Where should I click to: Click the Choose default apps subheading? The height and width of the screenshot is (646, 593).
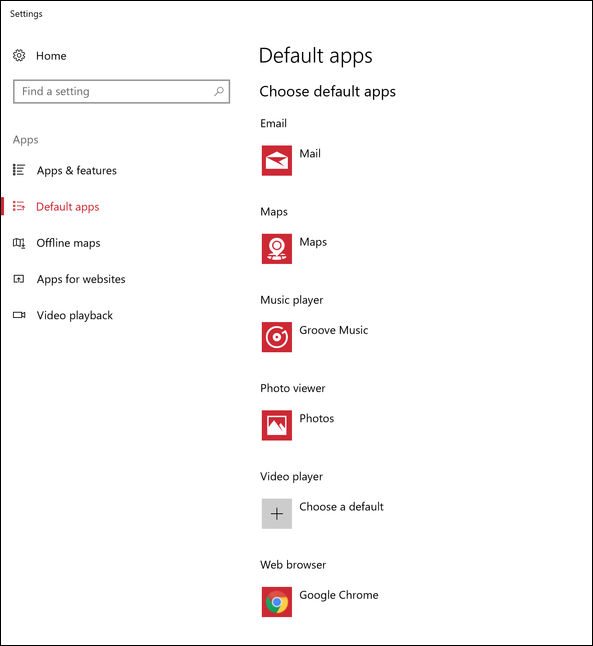point(327,91)
